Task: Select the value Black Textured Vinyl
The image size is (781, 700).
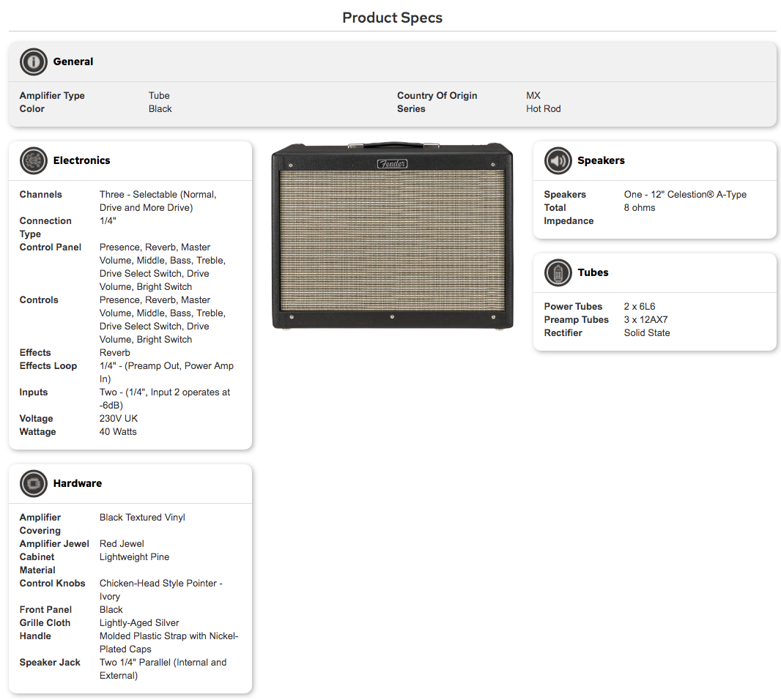Action: (142, 518)
